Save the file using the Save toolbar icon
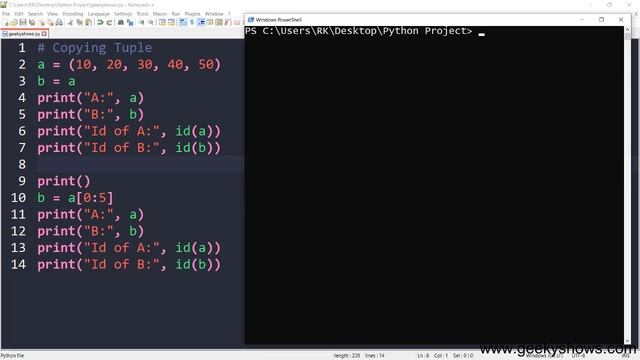This screenshot has width=640, height=360. pos(23,22)
